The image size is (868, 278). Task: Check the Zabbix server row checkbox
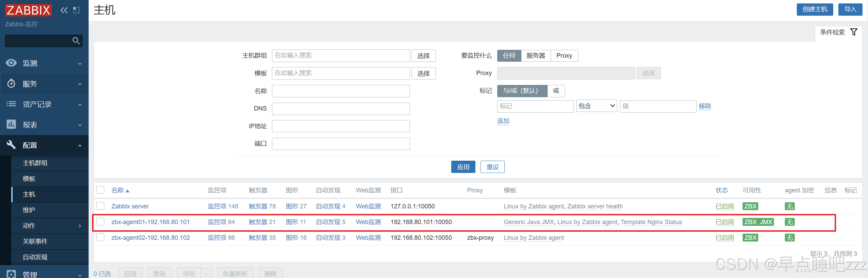[101, 206]
